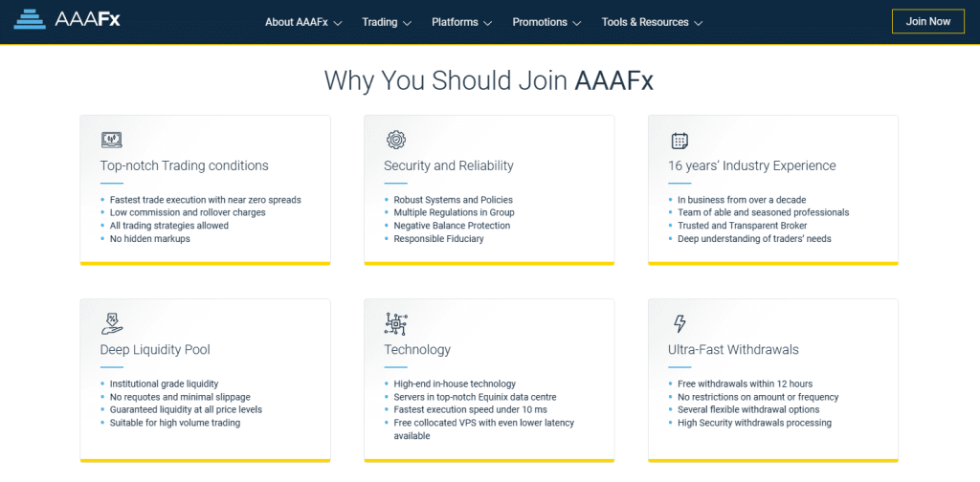Viewport: 980px width, 482px height.
Task: Click the AAAFx wordmark text
Action: pyautogui.click(x=87, y=20)
